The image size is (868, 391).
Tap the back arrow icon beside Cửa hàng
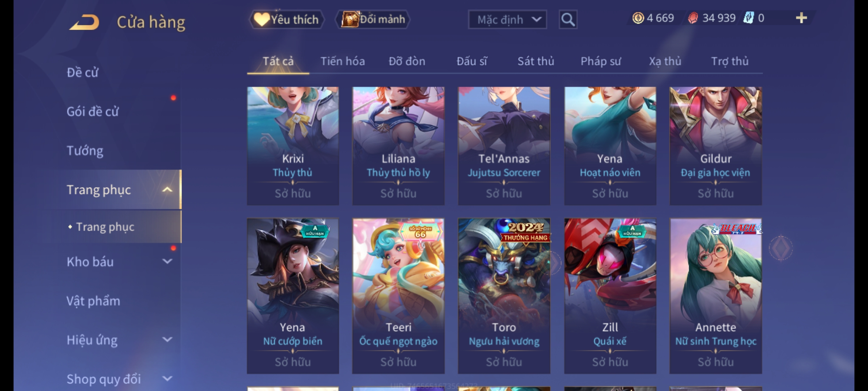point(85,22)
